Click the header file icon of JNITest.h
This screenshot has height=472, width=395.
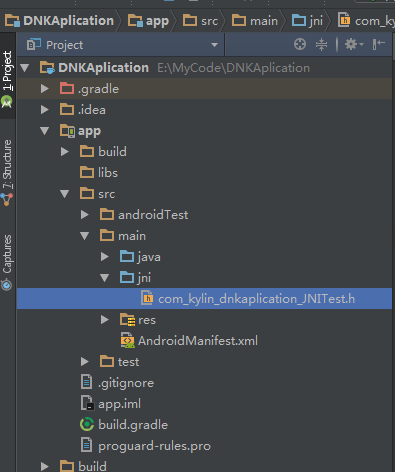pyautogui.click(x=147, y=298)
